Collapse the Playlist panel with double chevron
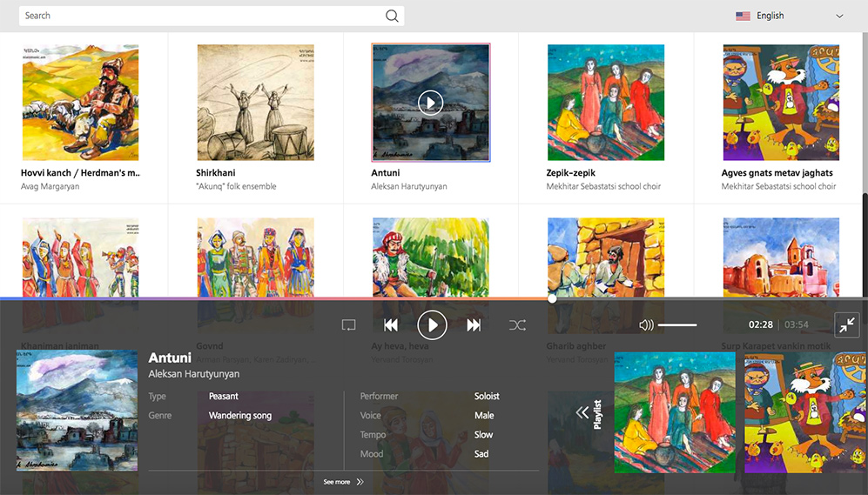 (x=582, y=412)
